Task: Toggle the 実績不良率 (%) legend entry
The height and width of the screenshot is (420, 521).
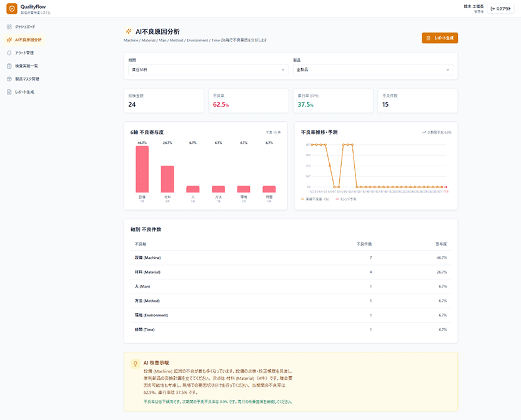Action: click(x=315, y=199)
